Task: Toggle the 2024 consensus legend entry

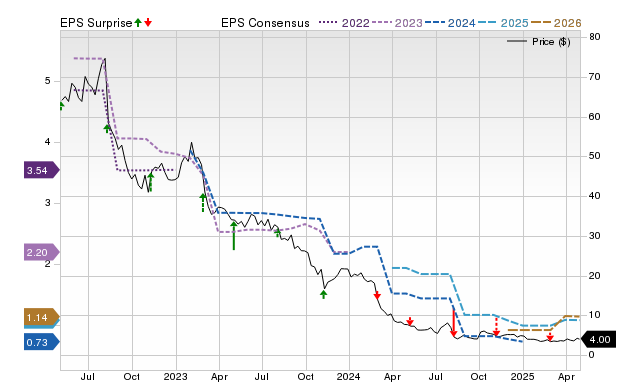Action: [x=450, y=23]
